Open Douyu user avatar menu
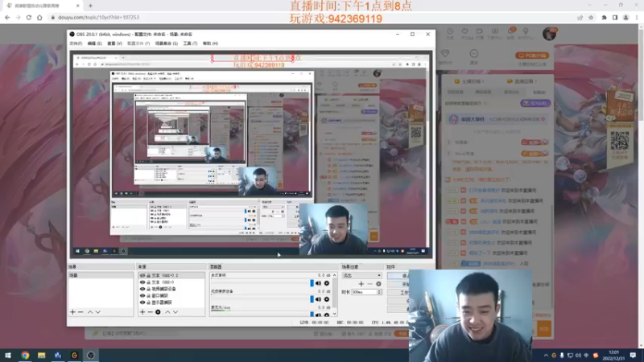644x362 pixels. click(x=549, y=34)
